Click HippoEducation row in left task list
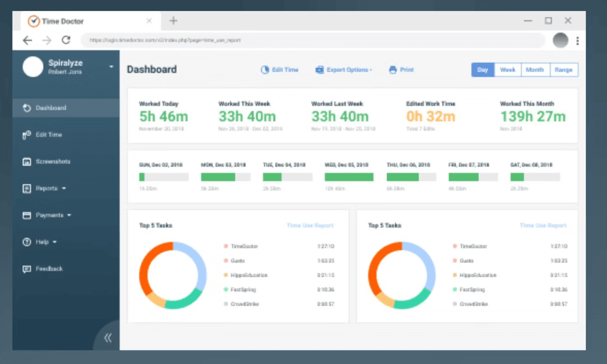The image size is (607, 364). [279, 275]
